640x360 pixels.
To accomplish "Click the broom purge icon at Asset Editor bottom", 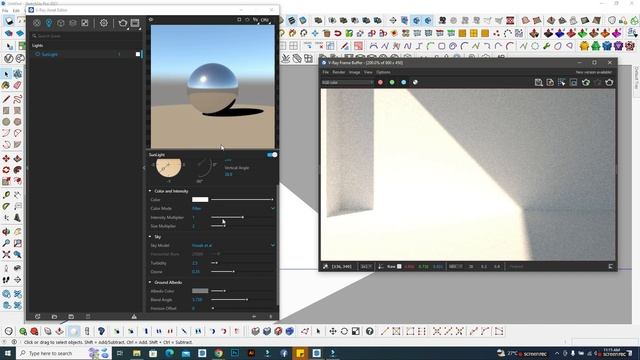I will click(x=134, y=316).
